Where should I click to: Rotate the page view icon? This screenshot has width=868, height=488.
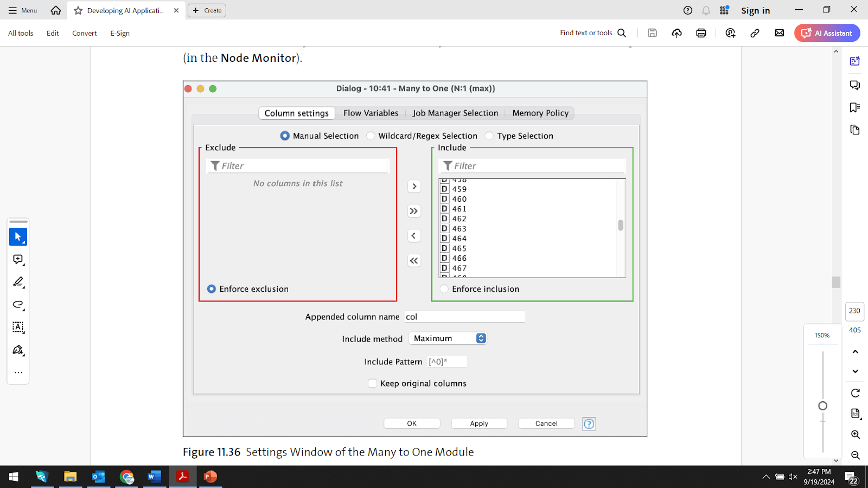click(x=856, y=393)
